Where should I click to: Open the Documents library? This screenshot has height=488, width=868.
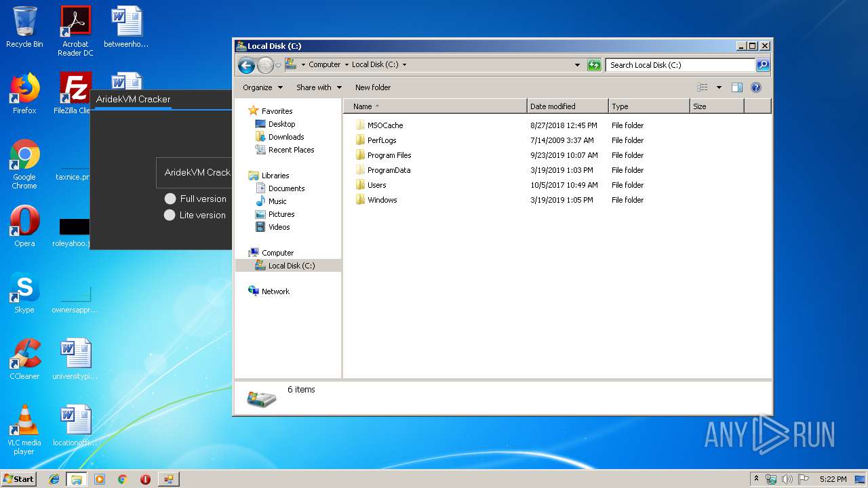(x=286, y=188)
